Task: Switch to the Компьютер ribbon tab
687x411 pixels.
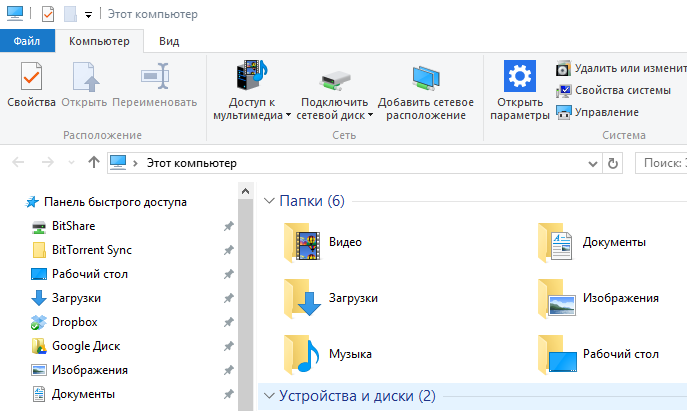Action: pyautogui.click(x=99, y=41)
